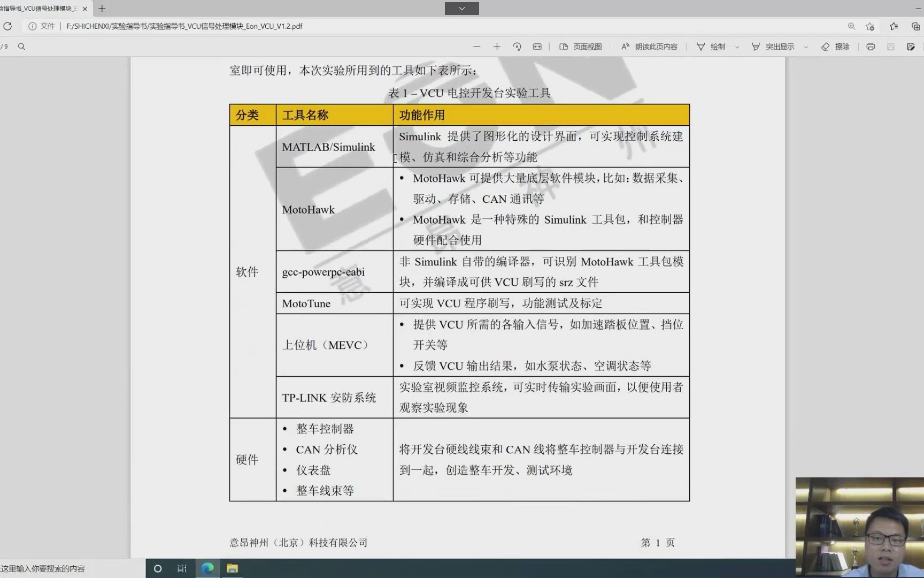Open document search in the PDF
This screenshot has width=924, height=578.
pyautogui.click(x=22, y=47)
